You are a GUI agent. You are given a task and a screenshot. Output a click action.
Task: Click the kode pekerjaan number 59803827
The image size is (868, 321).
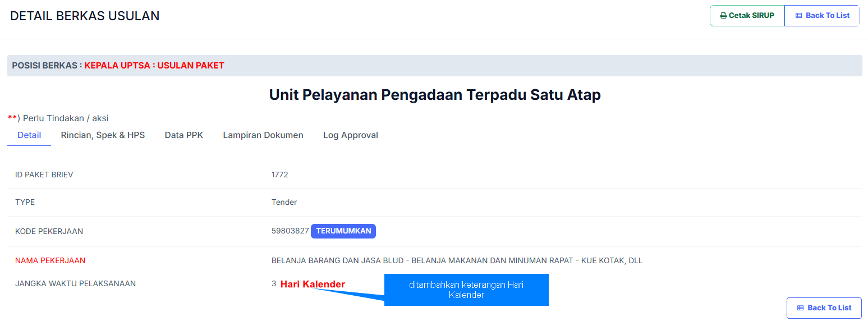click(290, 231)
